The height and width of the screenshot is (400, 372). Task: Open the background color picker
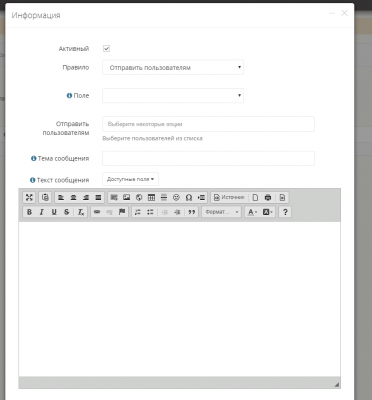pyautogui.click(x=268, y=212)
